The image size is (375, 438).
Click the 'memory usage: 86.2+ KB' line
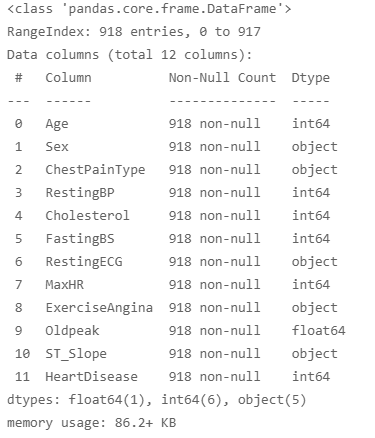pos(91,423)
